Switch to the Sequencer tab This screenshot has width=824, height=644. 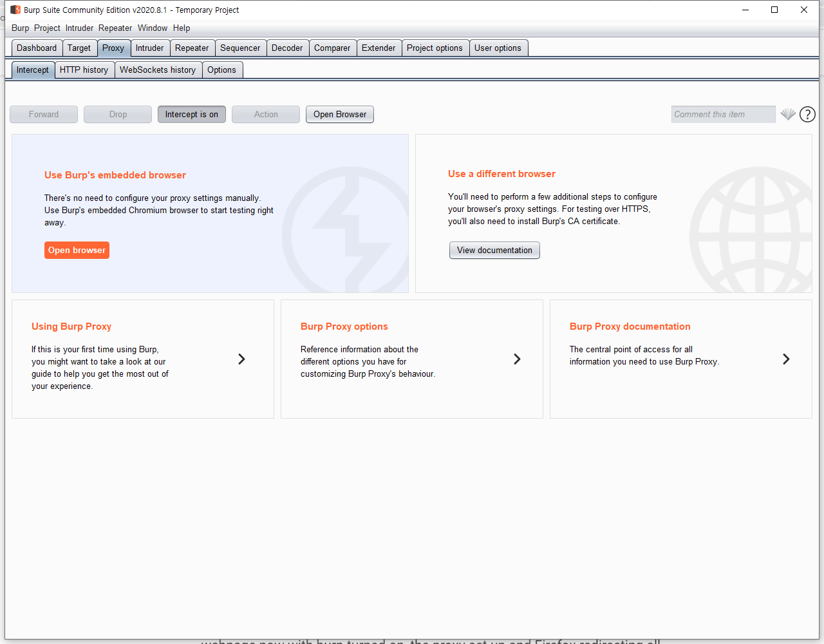240,48
